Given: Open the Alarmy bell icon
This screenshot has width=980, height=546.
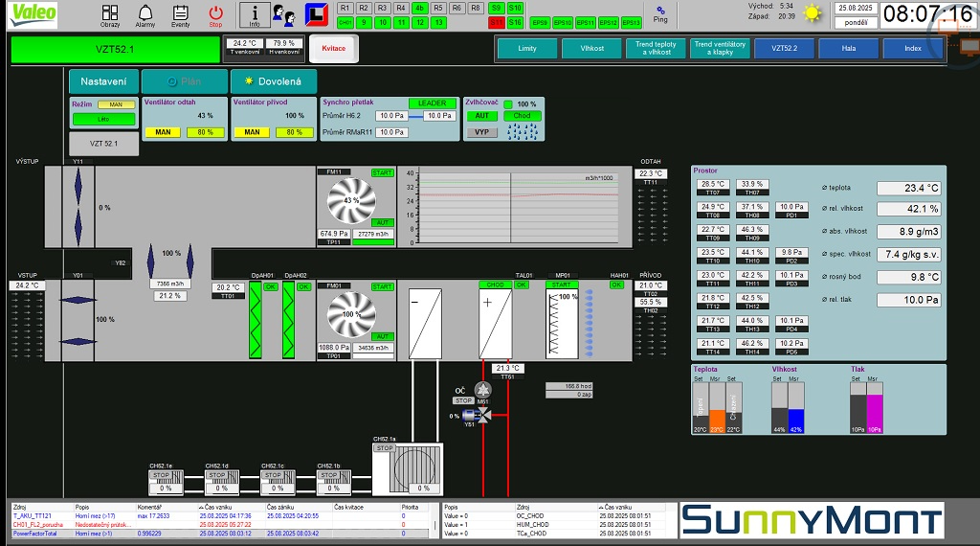Looking at the screenshot, I should point(145,14).
